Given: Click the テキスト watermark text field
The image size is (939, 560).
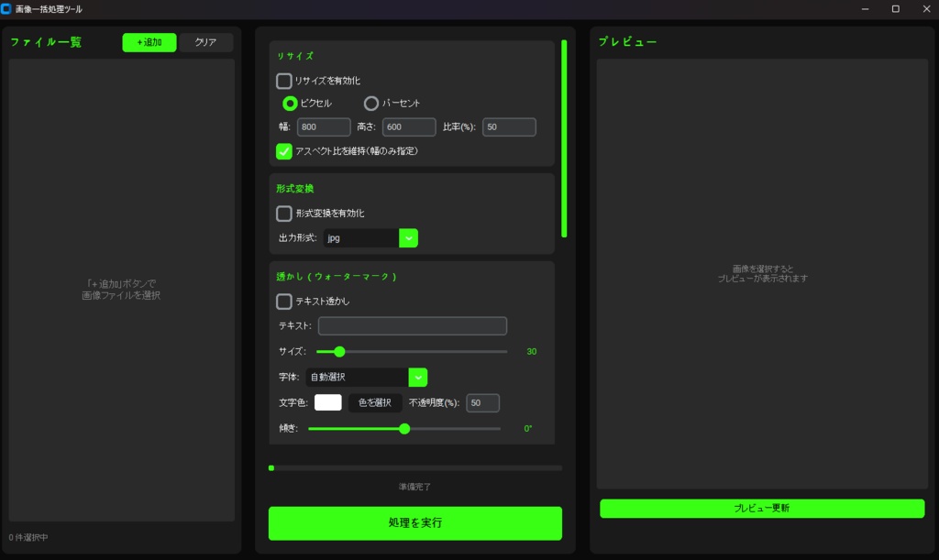Looking at the screenshot, I should click(x=413, y=325).
